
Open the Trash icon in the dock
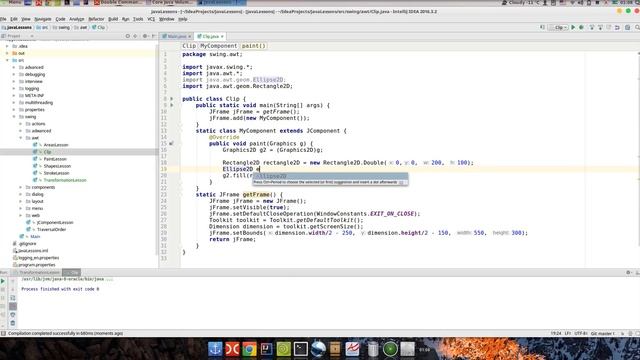(373, 349)
